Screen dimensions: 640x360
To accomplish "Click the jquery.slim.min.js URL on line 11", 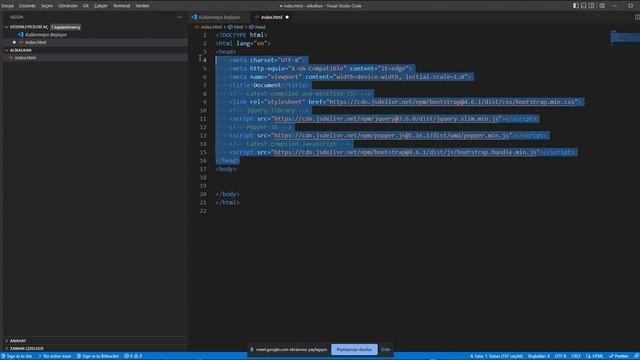I will click(386, 119).
